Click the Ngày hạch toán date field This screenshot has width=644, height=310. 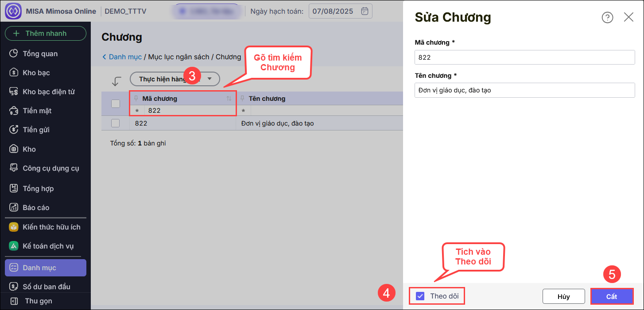point(340,11)
